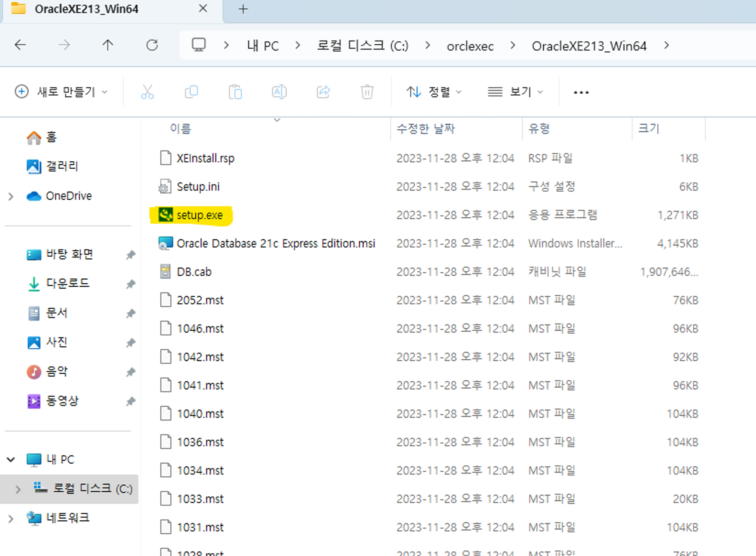Select the 1042.mst file
Image resolution: width=756 pixels, height=556 pixels.
(200, 357)
